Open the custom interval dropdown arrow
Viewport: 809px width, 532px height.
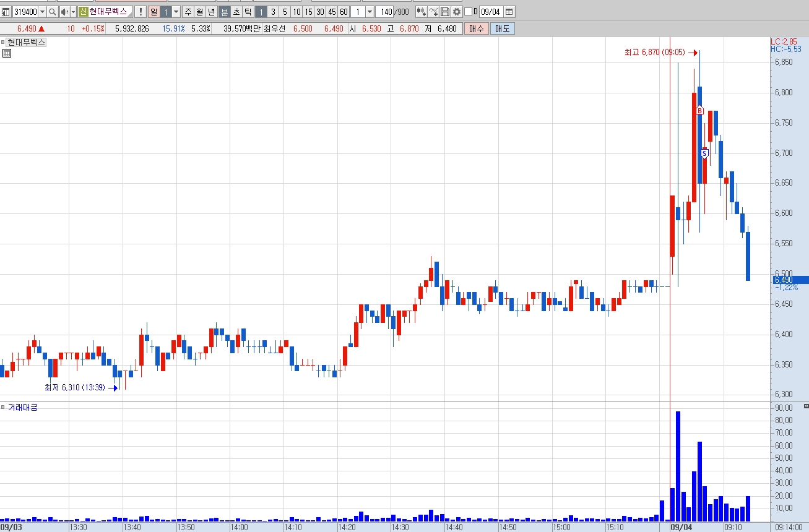point(370,12)
